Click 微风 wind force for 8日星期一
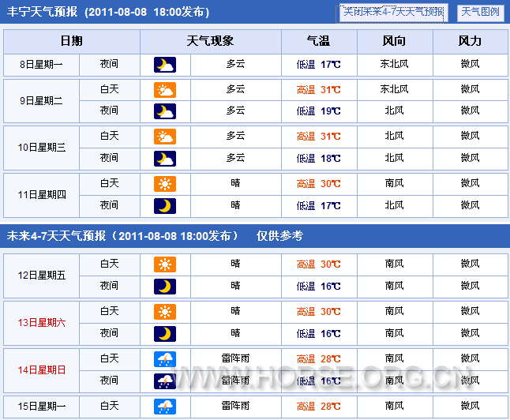Screen dimensions: 510x420 point(470,64)
